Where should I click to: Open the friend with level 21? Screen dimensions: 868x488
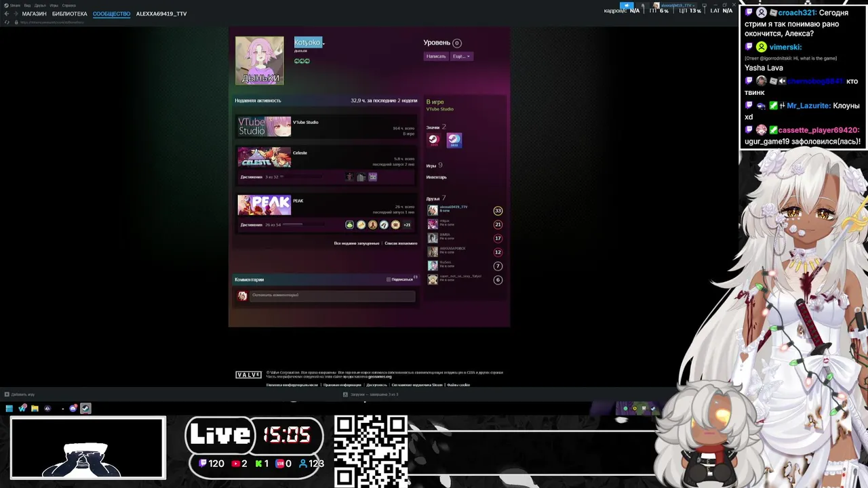465,224
